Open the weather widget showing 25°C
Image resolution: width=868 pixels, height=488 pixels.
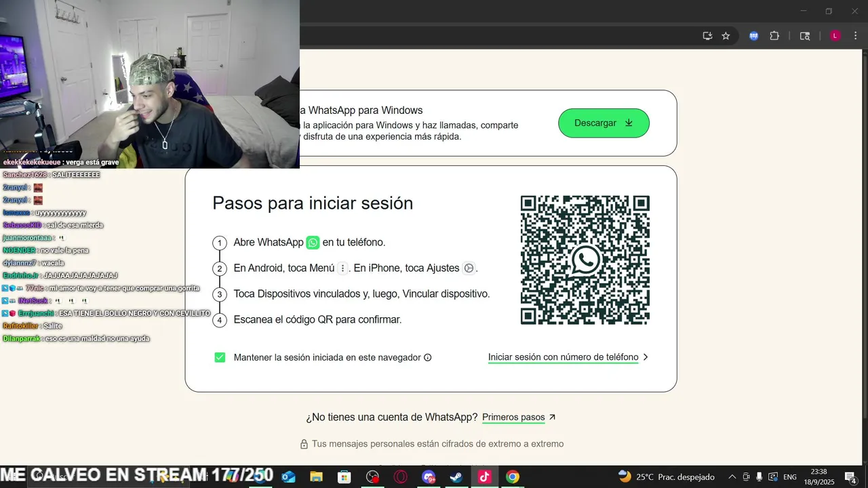pos(666,477)
